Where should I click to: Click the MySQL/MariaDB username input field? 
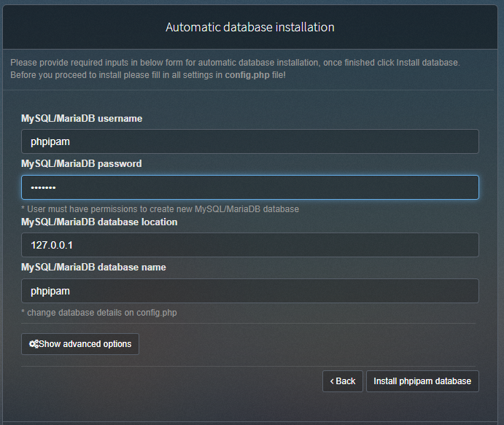tap(249, 141)
